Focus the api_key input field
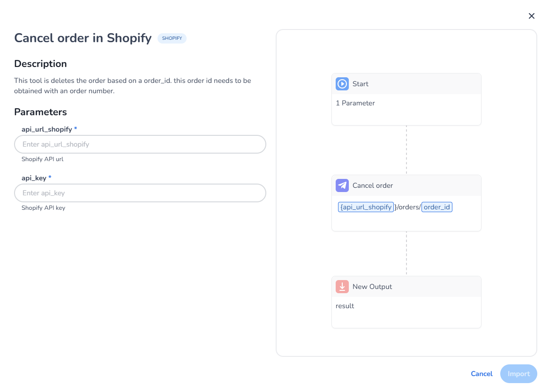Image resolution: width=549 pixels, height=392 pixels. (140, 193)
